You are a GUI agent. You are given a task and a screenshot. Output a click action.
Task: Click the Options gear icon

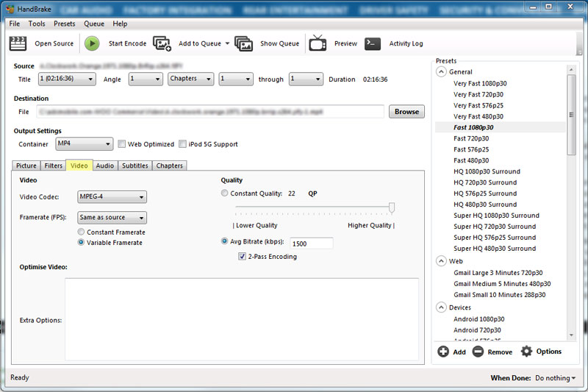coord(526,352)
